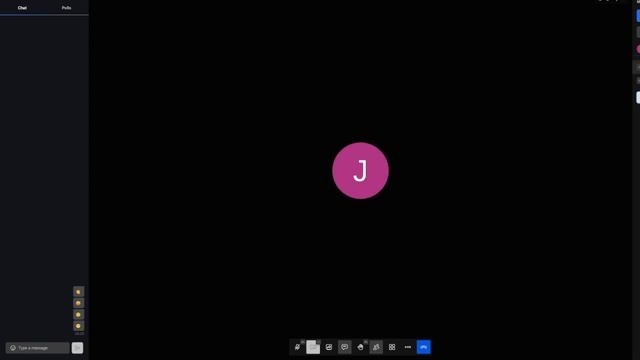The width and height of the screenshot is (640, 360).
Task: Open emoji picker in message field
Action: pos(13,348)
